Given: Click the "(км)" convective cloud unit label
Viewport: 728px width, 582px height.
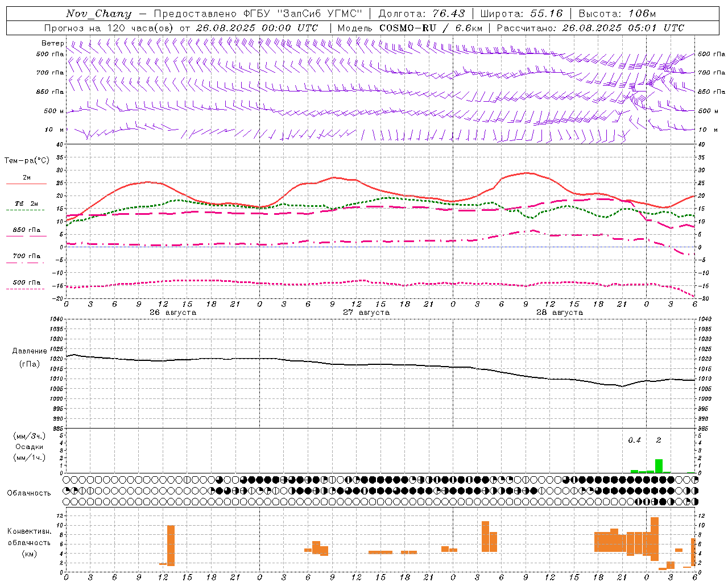Looking at the screenshot, I should tap(30, 553).
